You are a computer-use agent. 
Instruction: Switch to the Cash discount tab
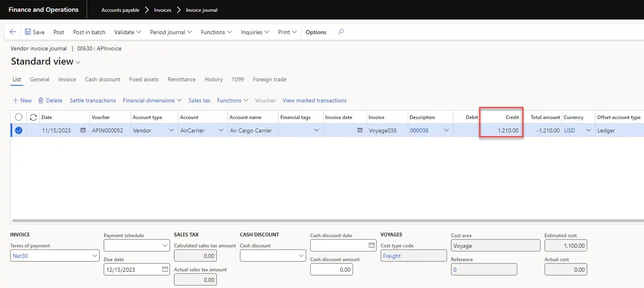[102, 79]
